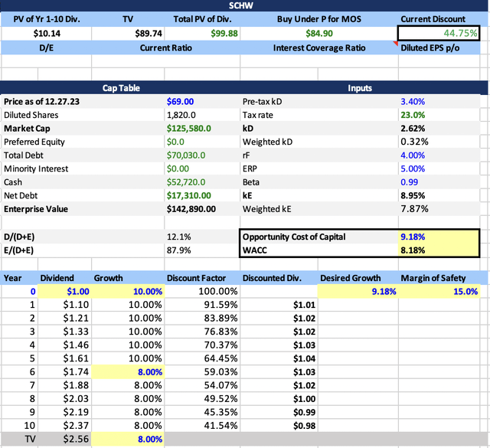This screenshot has width=490, height=448.
Task: Click the Year 5 discounted dividend $1.04
Action: click(279, 358)
